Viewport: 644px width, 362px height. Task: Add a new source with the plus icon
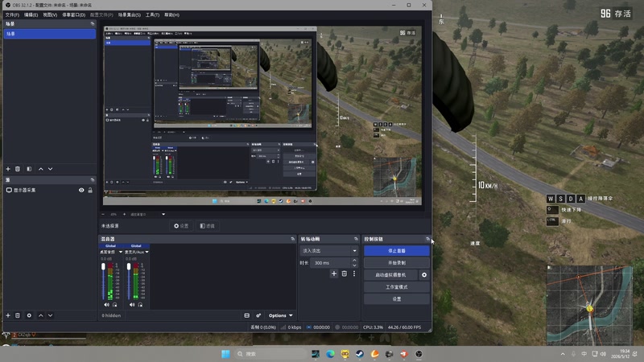click(x=8, y=315)
